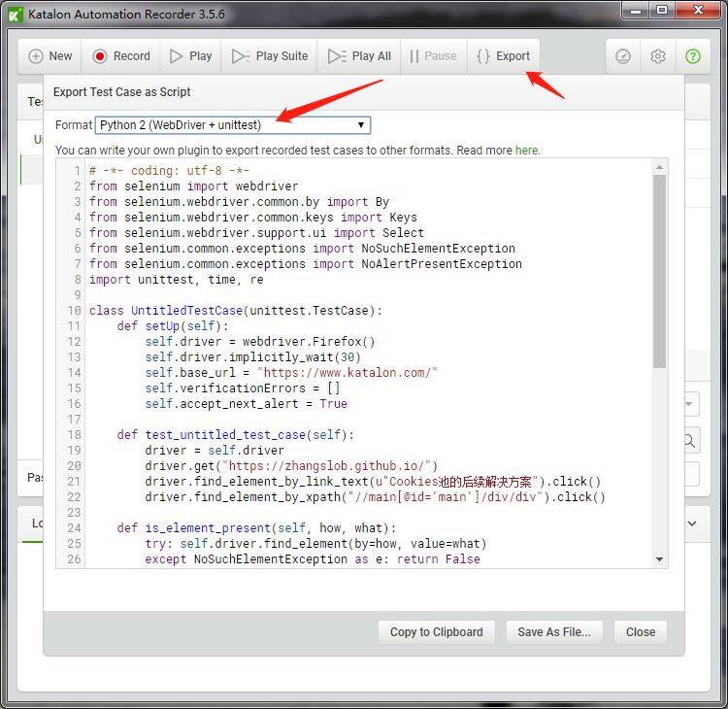
Task: Click the code area scrollbar thumb
Action: click(x=659, y=271)
